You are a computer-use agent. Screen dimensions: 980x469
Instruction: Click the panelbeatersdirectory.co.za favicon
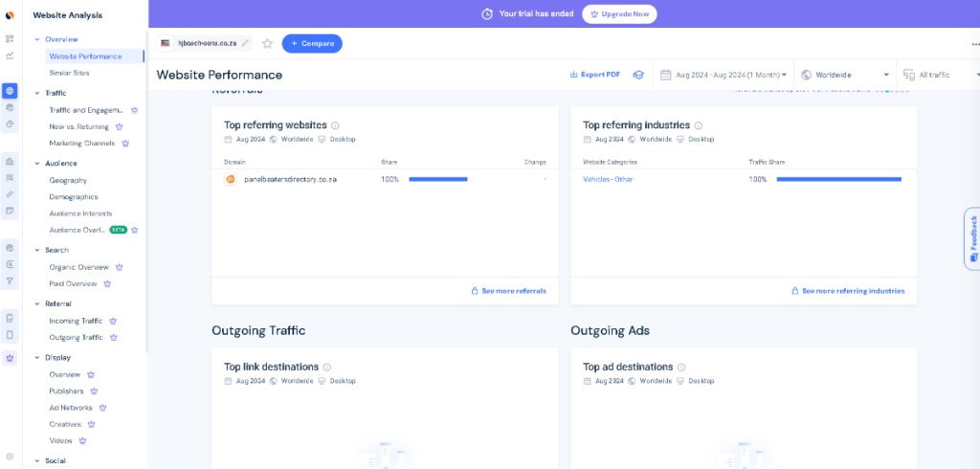point(231,179)
